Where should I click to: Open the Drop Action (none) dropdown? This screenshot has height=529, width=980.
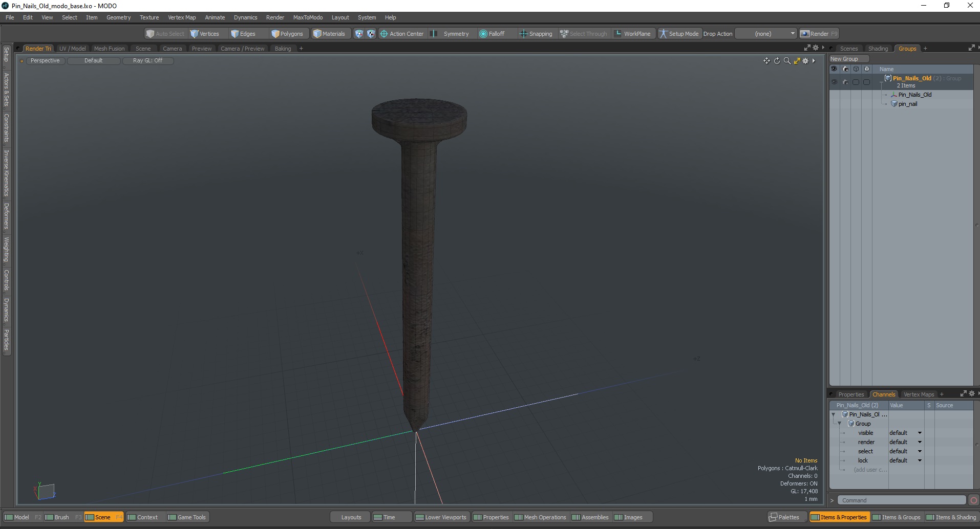[766, 34]
